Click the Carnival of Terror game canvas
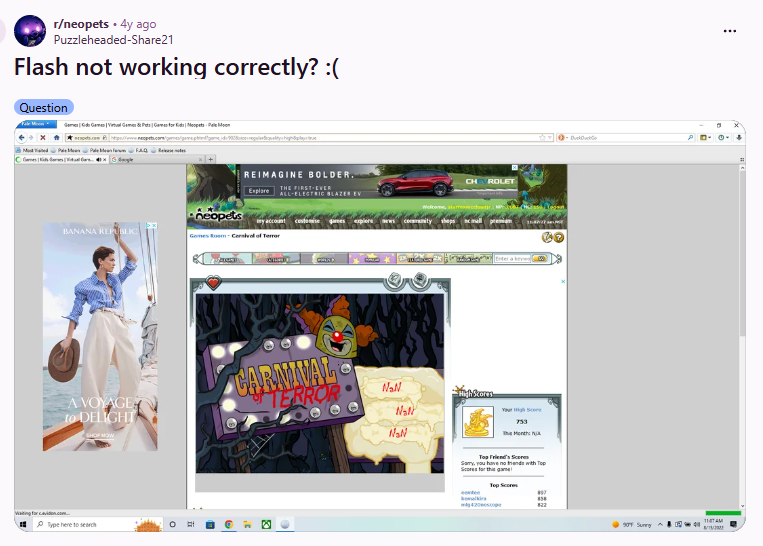This screenshot has width=763, height=546. pyautogui.click(x=320, y=383)
